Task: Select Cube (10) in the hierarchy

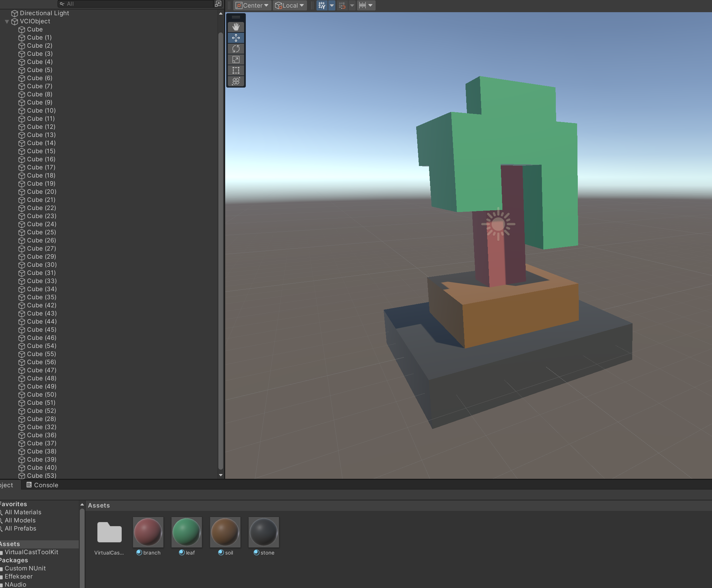Action: pyautogui.click(x=41, y=111)
